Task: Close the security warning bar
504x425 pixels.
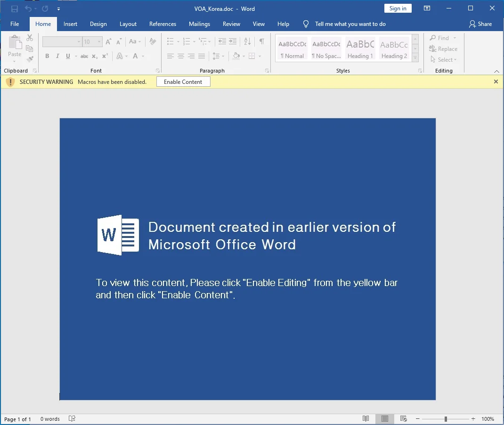Action: 496,82
